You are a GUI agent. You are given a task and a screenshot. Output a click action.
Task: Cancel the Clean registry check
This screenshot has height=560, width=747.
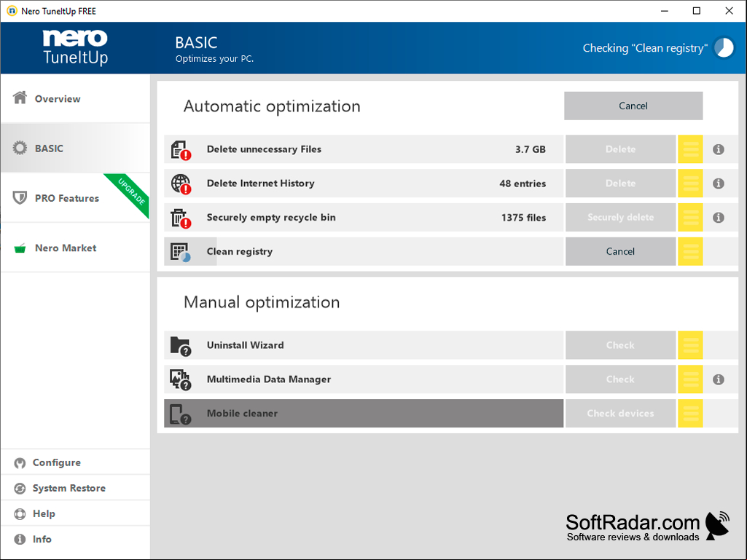pyautogui.click(x=620, y=251)
